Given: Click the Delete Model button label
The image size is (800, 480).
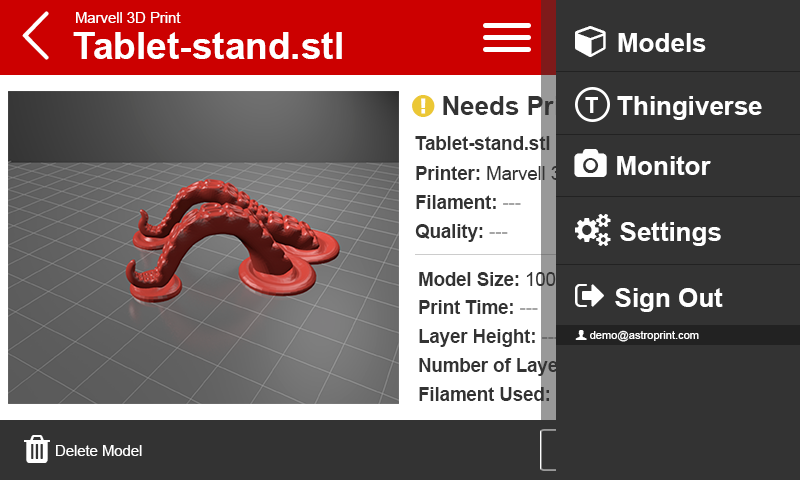Looking at the screenshot, I should pos(98,451).
